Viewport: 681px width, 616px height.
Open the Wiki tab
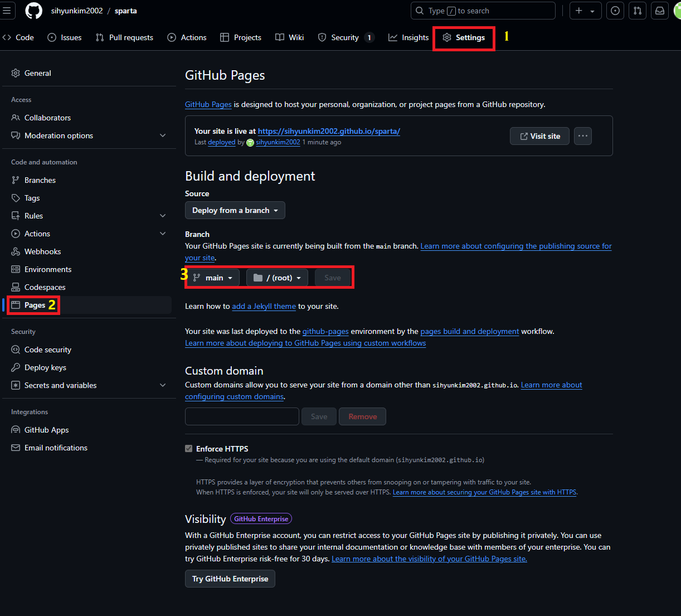point(290,37)
